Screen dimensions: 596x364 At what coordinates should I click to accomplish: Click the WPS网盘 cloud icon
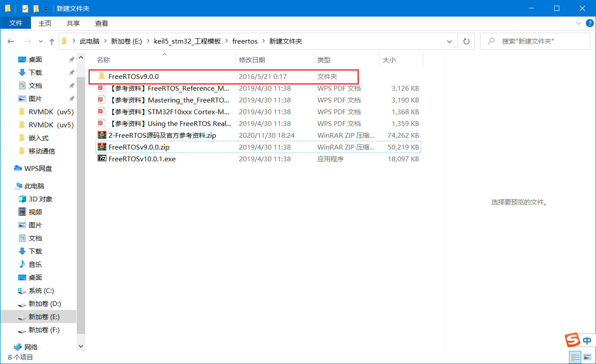pyautogui.click(x=18, y=168)
